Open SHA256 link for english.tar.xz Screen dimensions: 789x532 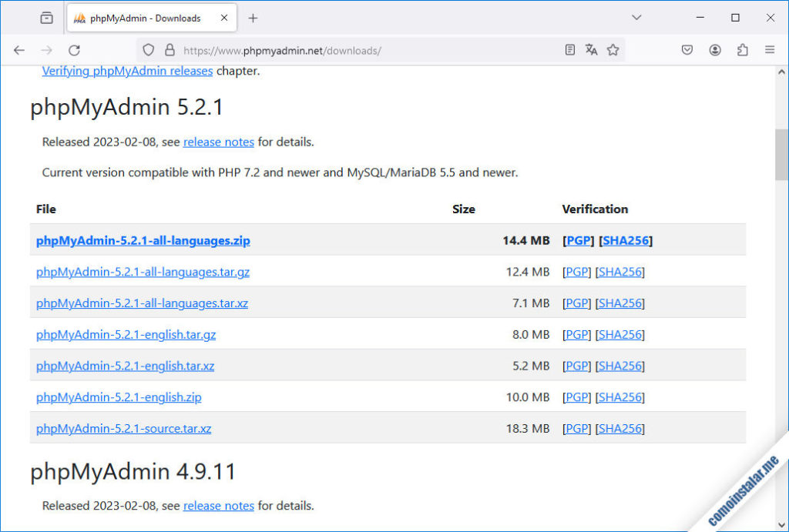tap(620, 366)
